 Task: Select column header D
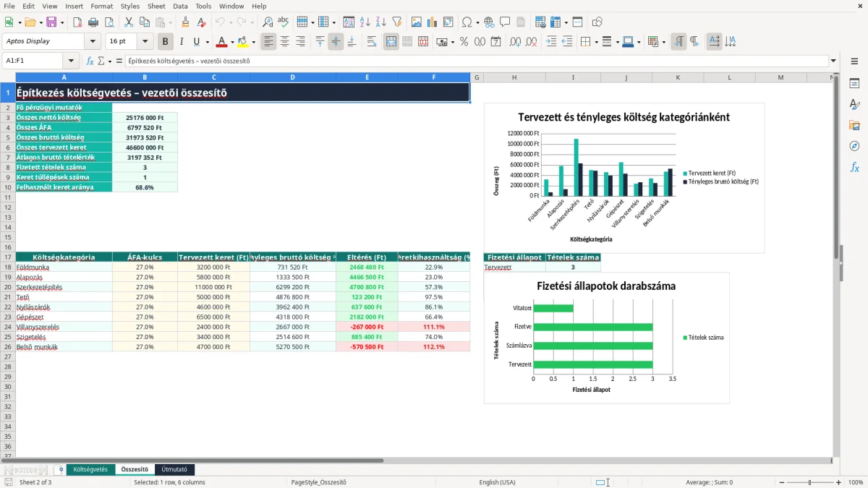[x=292, y=77]
